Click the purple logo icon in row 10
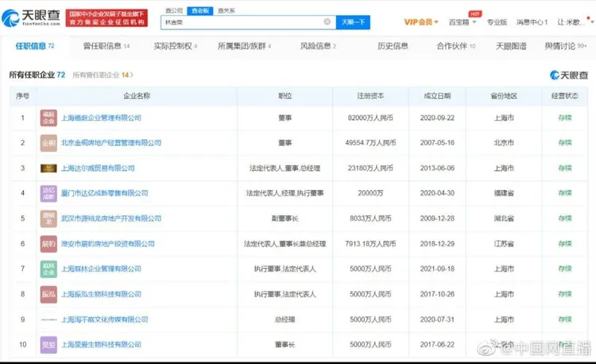The height and width of the screenshot is (364, 596). [x=48, y=345]
